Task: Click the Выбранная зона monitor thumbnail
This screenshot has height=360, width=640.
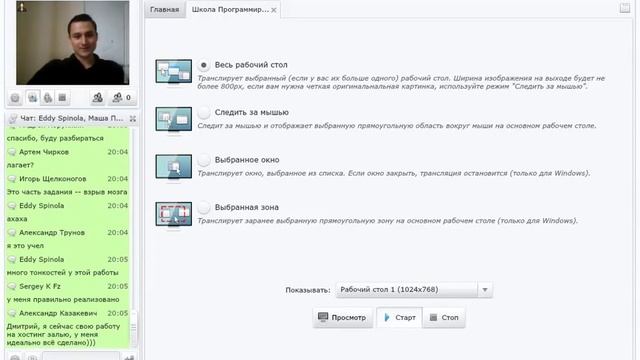Action: coord(173,214)
